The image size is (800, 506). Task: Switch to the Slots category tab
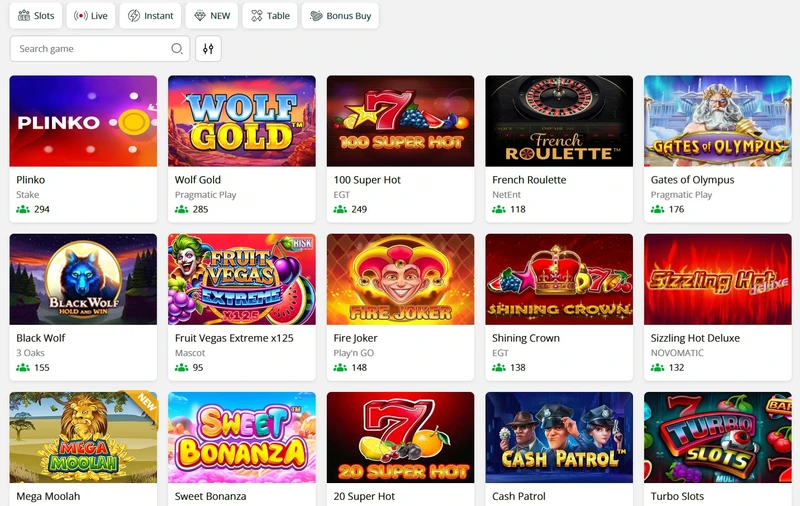[36, 16]
